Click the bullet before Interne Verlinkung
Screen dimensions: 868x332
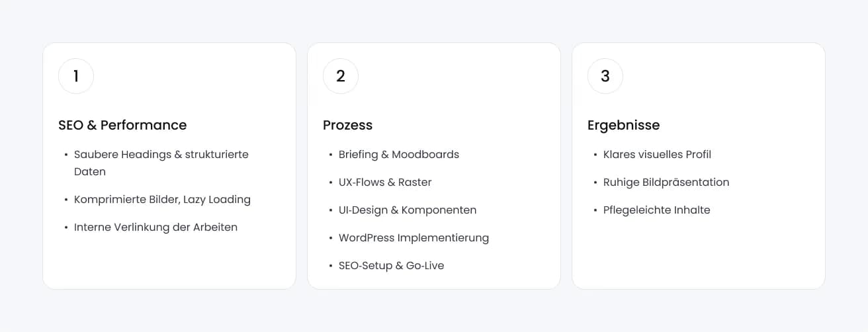[x=66, y=228]
